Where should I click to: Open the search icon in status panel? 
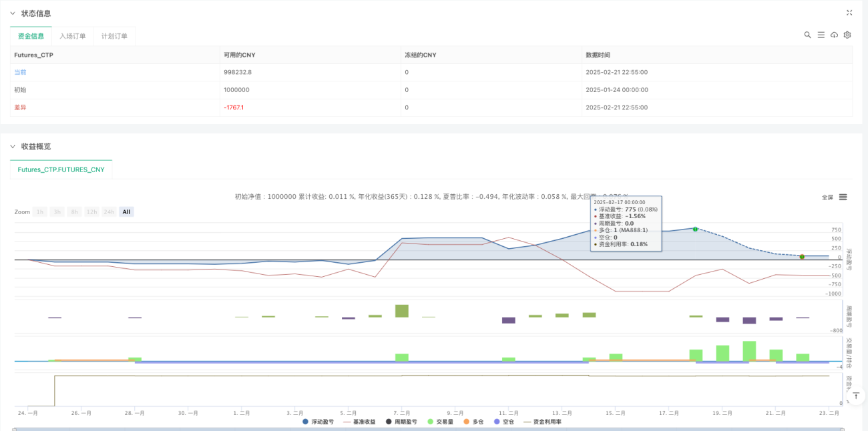(807, 35)
